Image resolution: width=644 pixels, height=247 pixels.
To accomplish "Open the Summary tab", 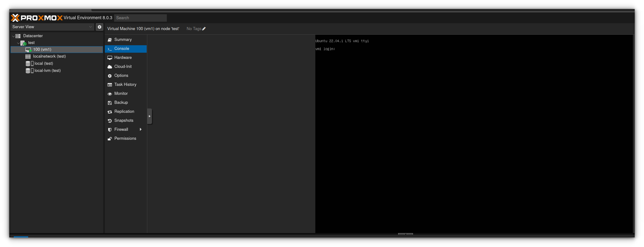I will coord(123,40).
